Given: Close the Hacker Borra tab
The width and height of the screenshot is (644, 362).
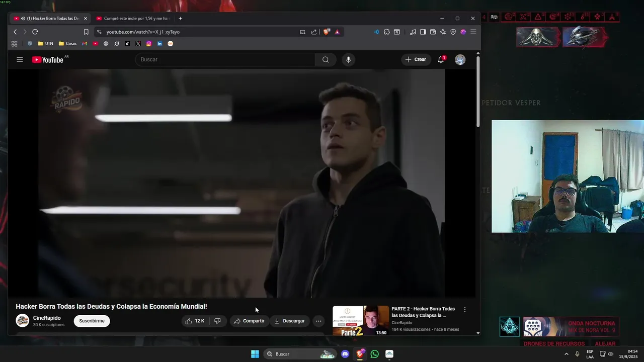Looking at the screenshot, I should pos(85,18).
